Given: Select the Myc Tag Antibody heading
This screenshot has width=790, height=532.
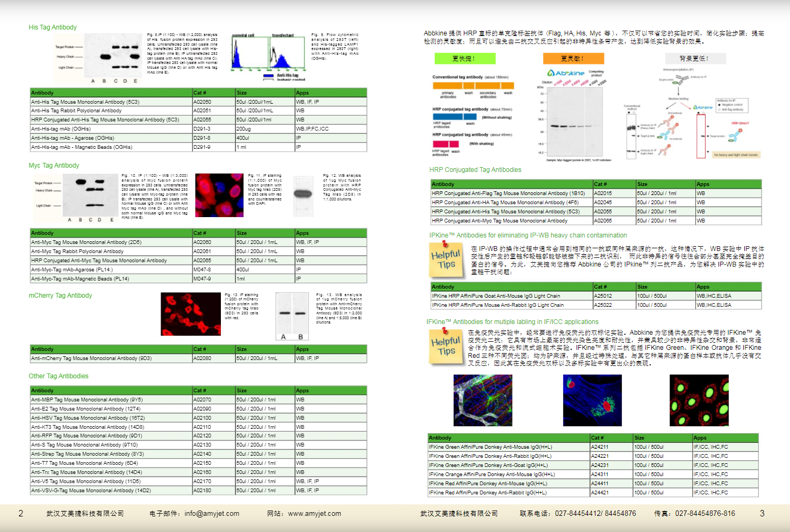Looking at the screenshot, I should click(54, 166).
